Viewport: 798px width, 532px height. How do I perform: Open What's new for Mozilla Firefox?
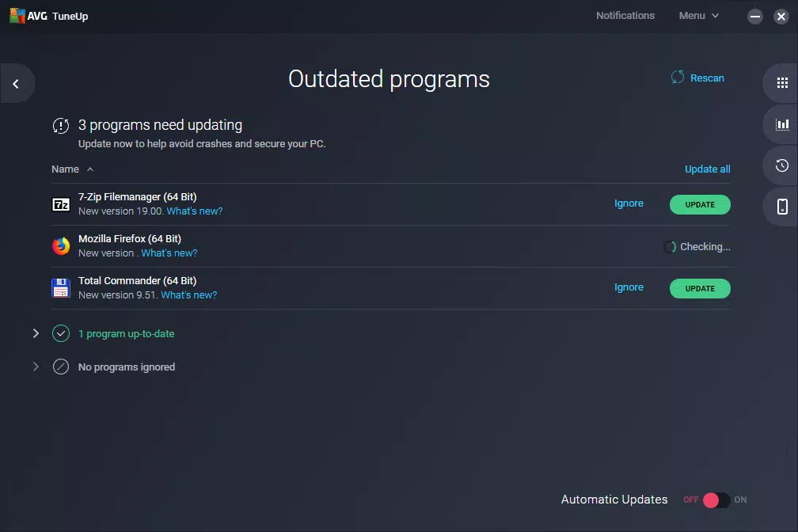[169, 253]
